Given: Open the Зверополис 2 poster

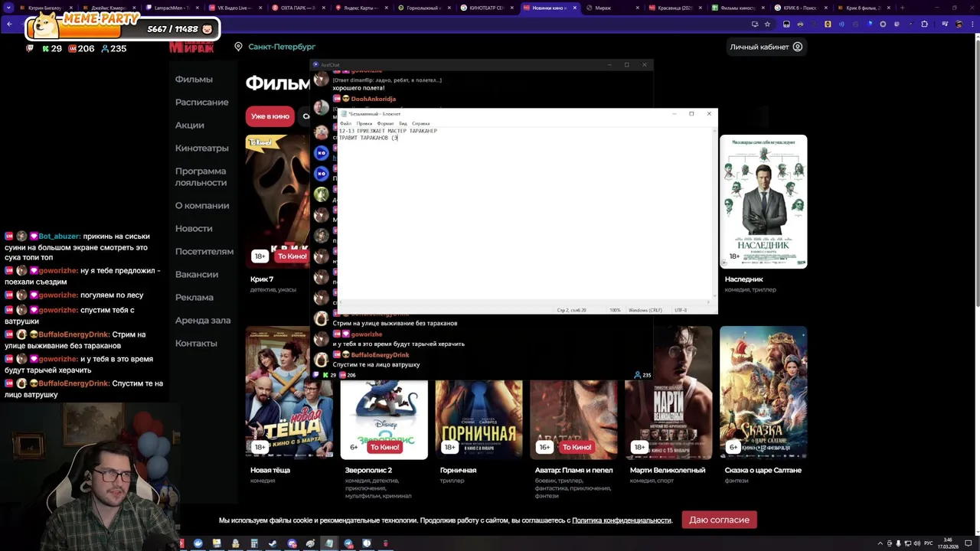Looking at the screenshot, I should tap(384, 419).
